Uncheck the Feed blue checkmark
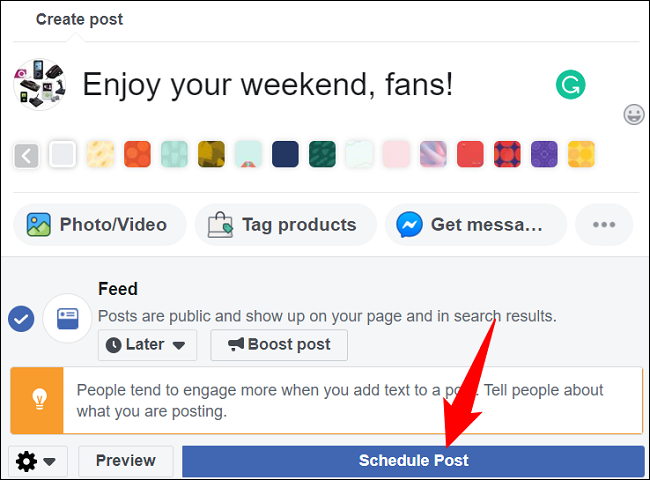Viewport: 650px width, 480px height. (21, 319)
